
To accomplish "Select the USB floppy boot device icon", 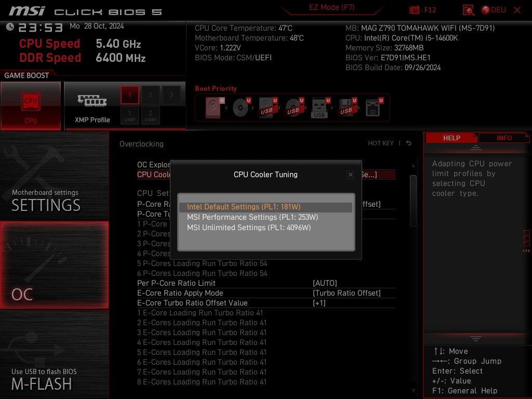I will [347, 108].
